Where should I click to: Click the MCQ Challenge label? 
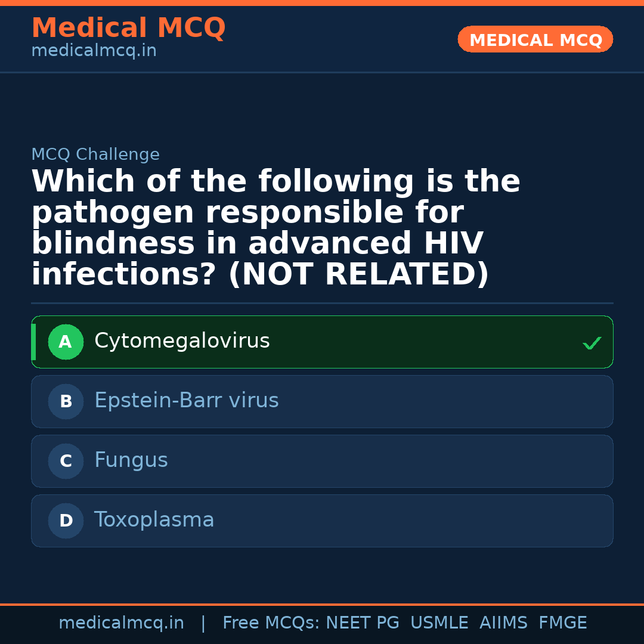coord(95,155)
